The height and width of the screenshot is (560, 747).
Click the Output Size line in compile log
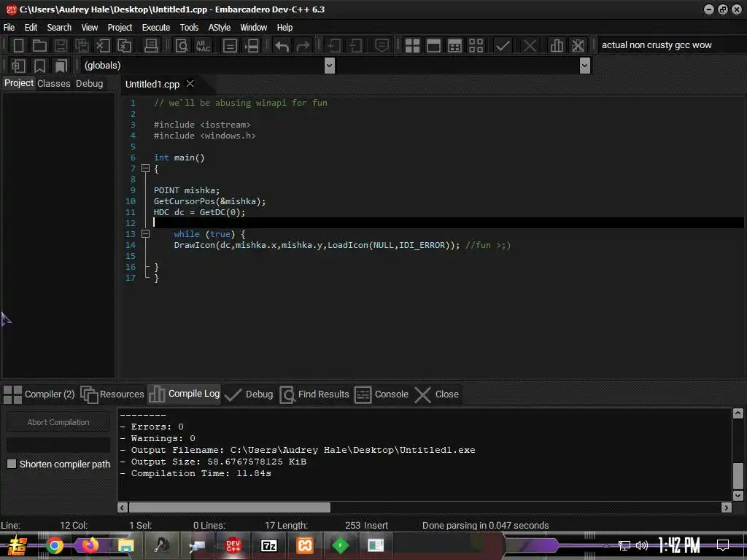tap(213, 462)
